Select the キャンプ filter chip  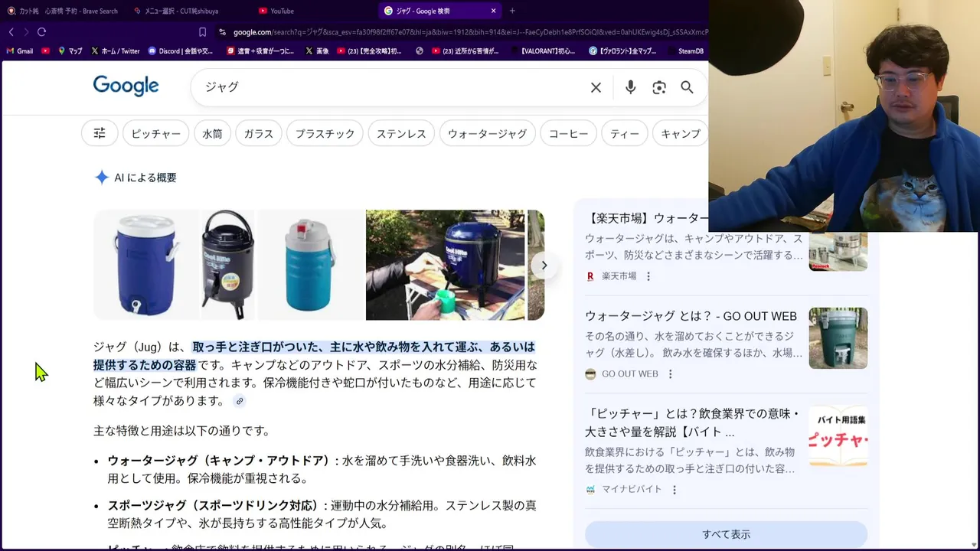680,133
